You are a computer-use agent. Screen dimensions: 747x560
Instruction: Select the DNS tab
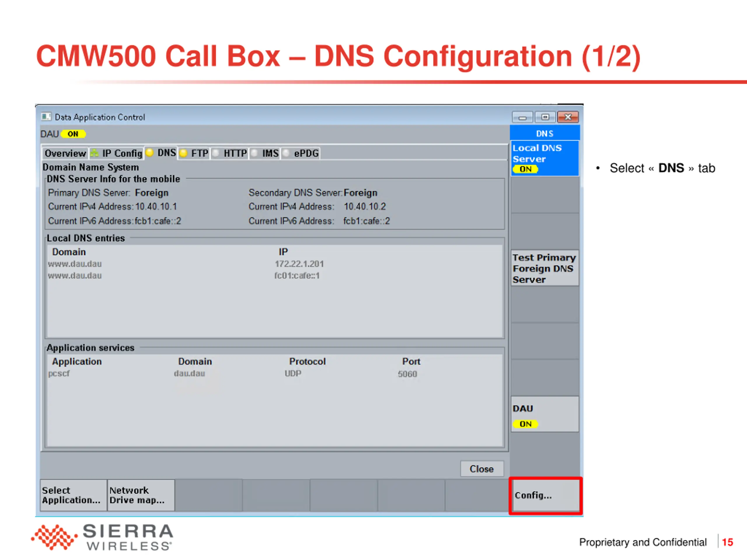click(x=161, y=153)
